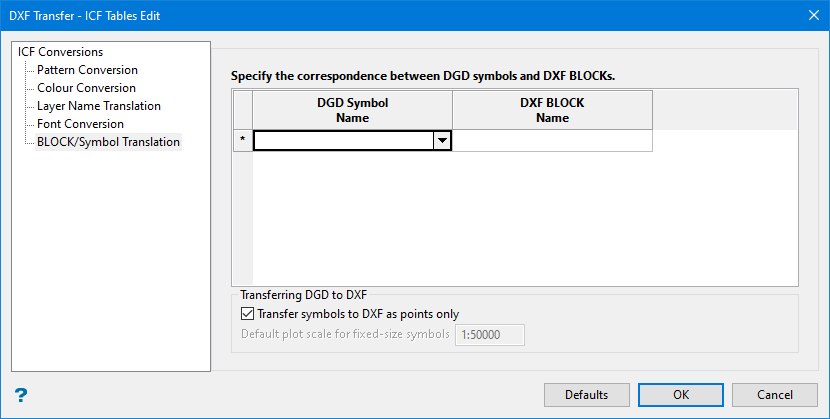The width and height of the screenshot is (830, 419).
Task: Click the blue help question mark icon
Action: pyautogui.click(x=20, y=394)
